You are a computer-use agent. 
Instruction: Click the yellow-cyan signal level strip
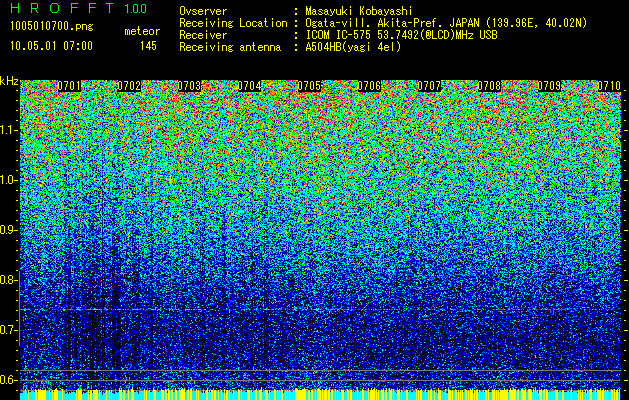click(321, 394)
